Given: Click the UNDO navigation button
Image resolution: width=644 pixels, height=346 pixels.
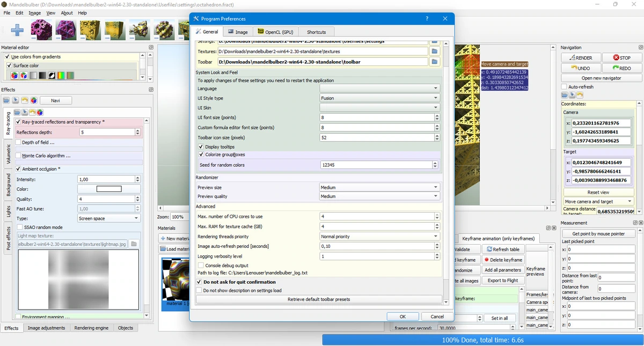Looking at the screenshot, I should 580,68.
